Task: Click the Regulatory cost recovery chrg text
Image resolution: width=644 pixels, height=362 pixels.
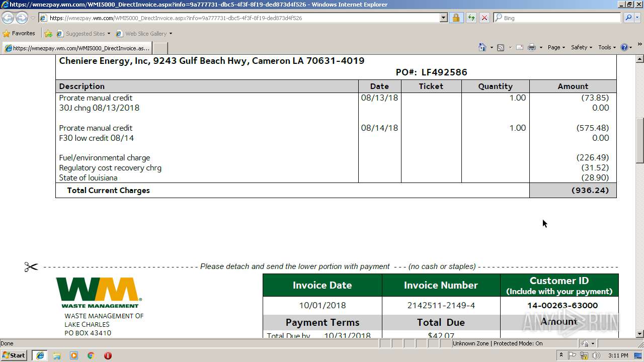Action: (110, 167)
